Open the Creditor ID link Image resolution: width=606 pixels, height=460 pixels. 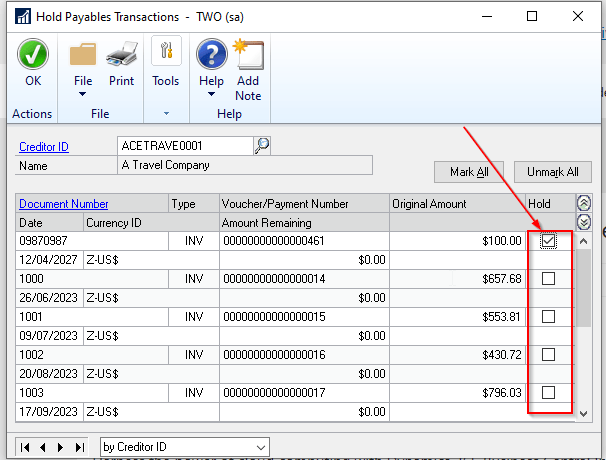click(x=44, y=147)
